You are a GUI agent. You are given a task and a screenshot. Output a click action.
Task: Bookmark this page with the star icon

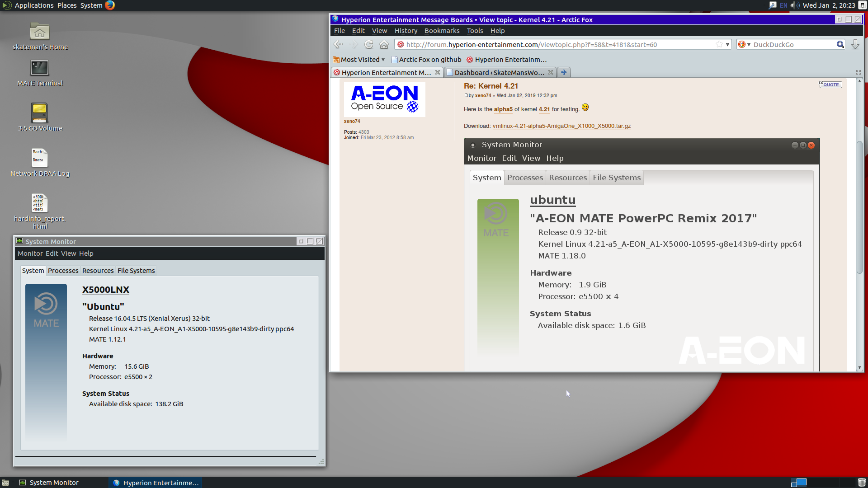point(719,44)
